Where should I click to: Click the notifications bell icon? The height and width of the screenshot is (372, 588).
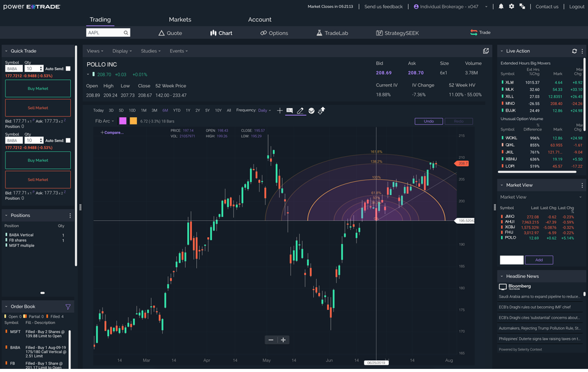coord(501,7)
